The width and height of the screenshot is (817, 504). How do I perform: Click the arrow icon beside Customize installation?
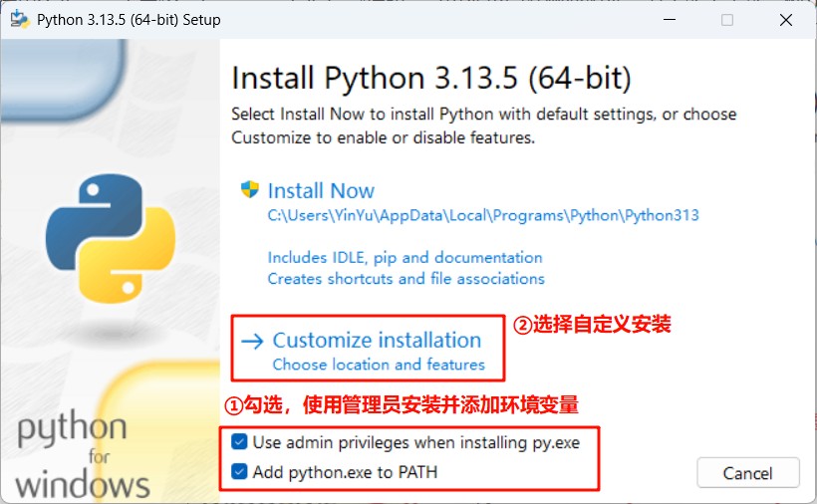252,341
